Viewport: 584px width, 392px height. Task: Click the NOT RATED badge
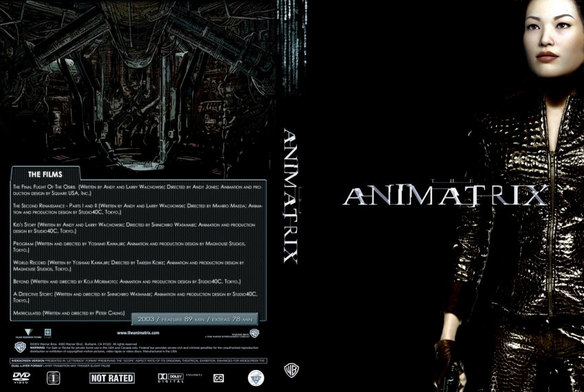[x=112, y=378]
